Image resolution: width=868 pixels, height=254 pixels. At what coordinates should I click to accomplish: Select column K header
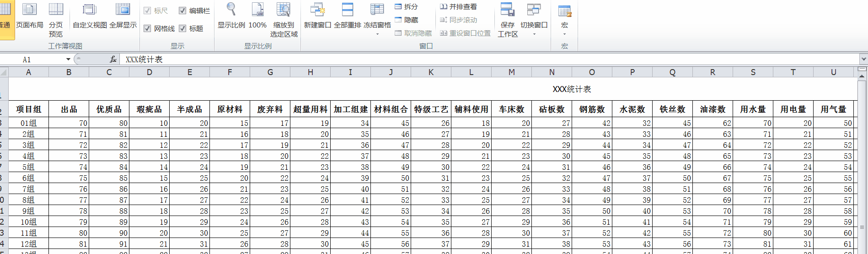431,72
